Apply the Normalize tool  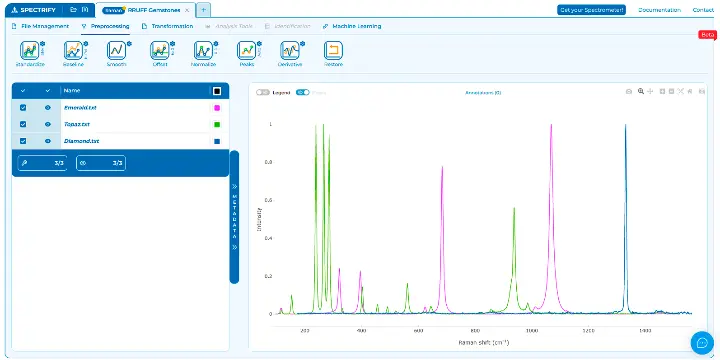(x=203, y=51)
